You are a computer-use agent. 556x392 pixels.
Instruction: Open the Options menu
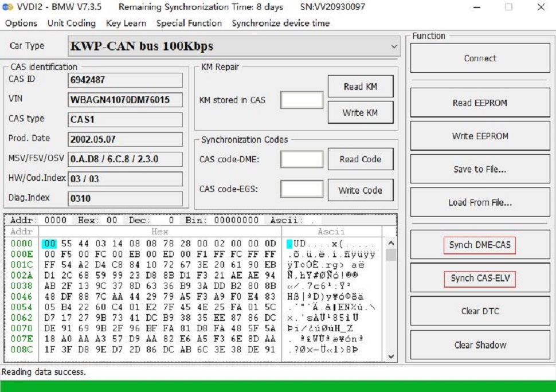(x=21, y=23)
